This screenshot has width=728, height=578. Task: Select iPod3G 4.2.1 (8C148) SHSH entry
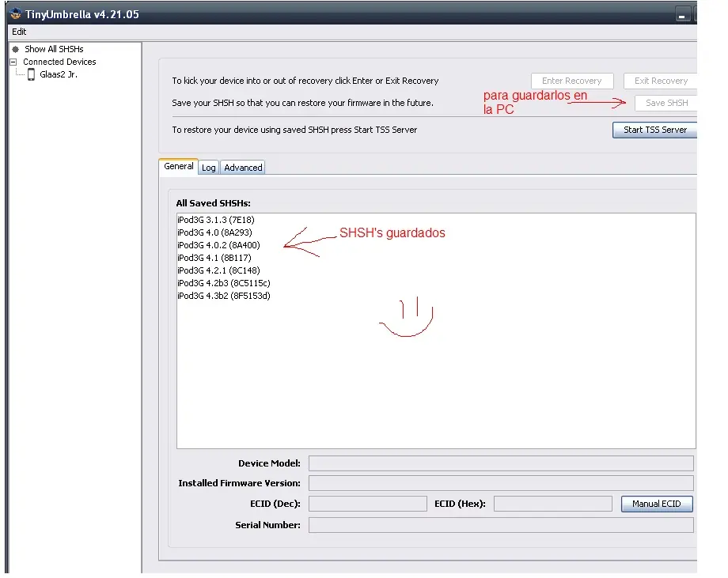218,270
